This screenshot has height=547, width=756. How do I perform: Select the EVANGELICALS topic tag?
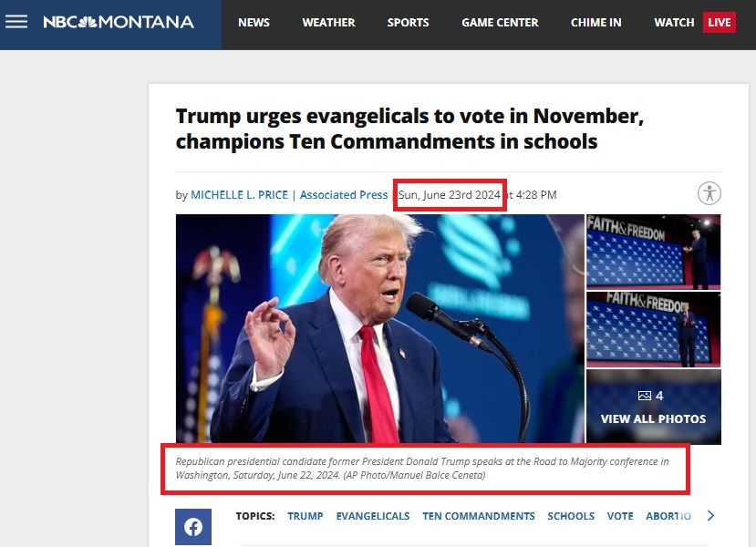[373, 516]
